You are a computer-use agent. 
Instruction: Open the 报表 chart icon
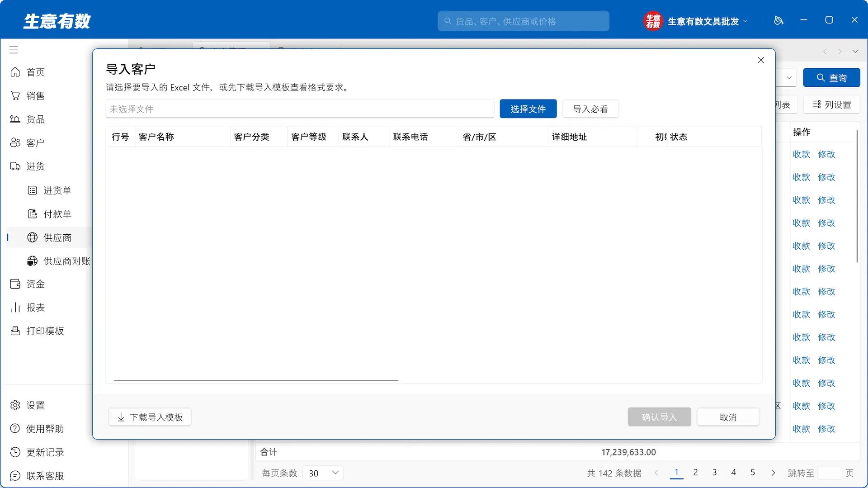coord(15,307)
